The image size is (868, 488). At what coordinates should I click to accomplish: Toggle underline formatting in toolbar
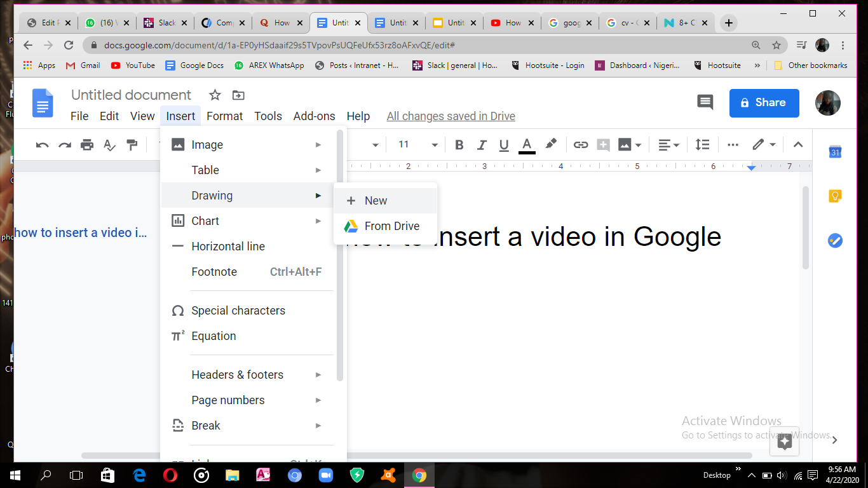(504, 145)
